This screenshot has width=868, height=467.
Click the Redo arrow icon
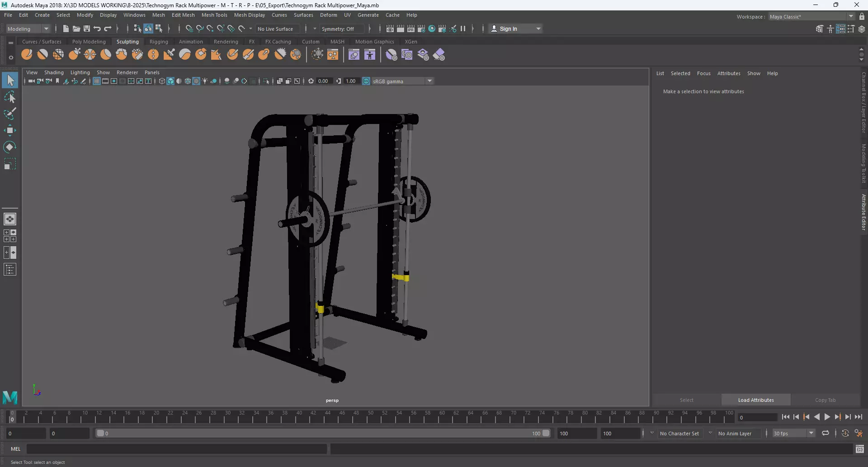pos(108,29)
